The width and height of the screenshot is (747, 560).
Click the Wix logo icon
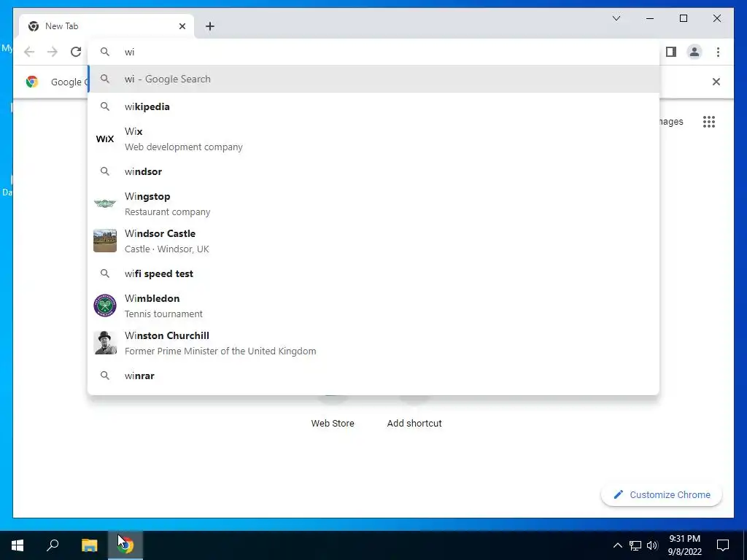point(105,139)
